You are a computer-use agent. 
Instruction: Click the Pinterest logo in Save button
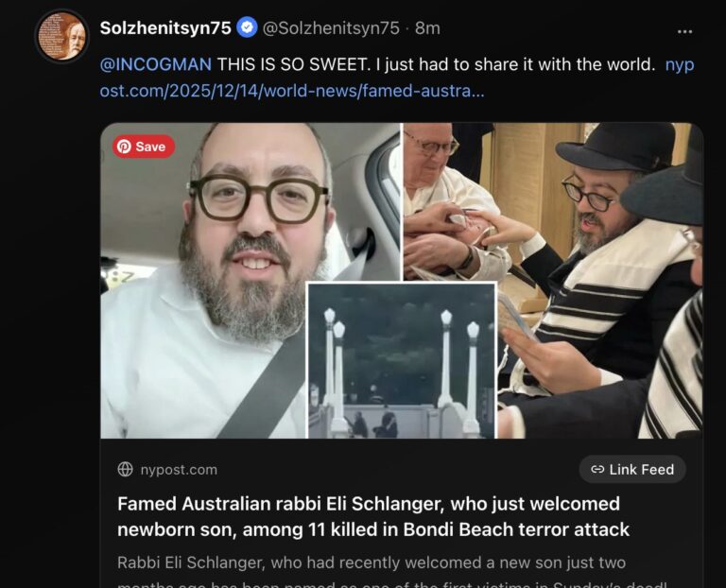(x=124, y=147)
